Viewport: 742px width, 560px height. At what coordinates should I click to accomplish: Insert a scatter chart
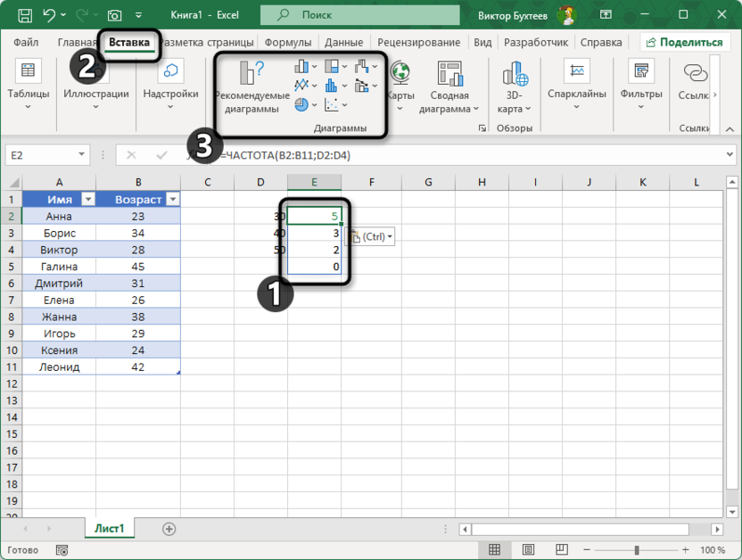(333, 104)
